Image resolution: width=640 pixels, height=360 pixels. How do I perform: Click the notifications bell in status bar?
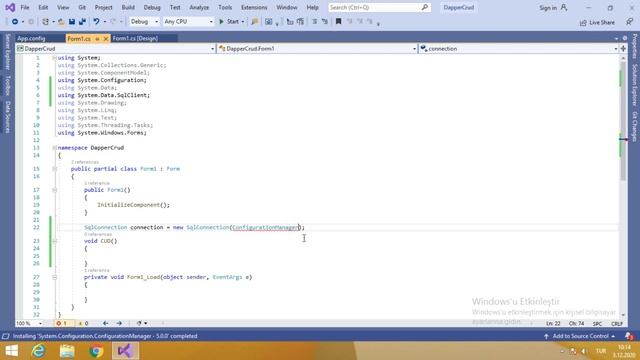(x=629, y=336)
